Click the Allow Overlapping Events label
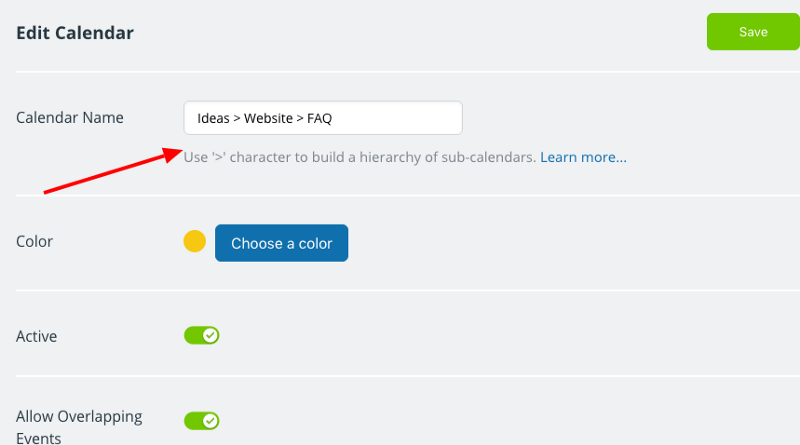 [x=79, y=427]
